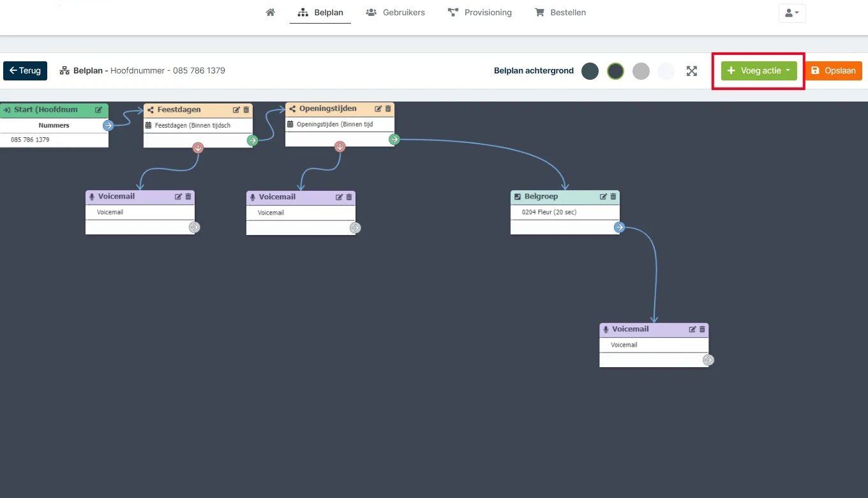Choose the white background swatch

click(666, 71)
